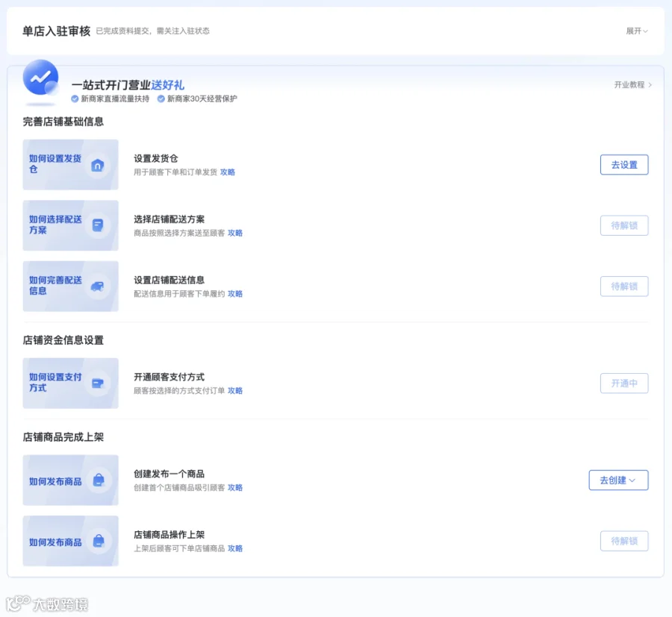Open 攻略 link under 创建发布一个商品
Image resolution: width=672 pixels, height=617 pixels.
click(x=235, y=487)
